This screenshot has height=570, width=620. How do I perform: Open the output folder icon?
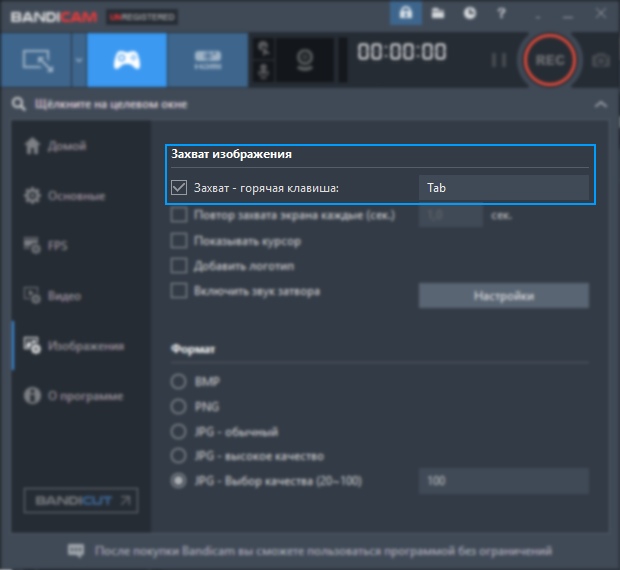point(438,13)
